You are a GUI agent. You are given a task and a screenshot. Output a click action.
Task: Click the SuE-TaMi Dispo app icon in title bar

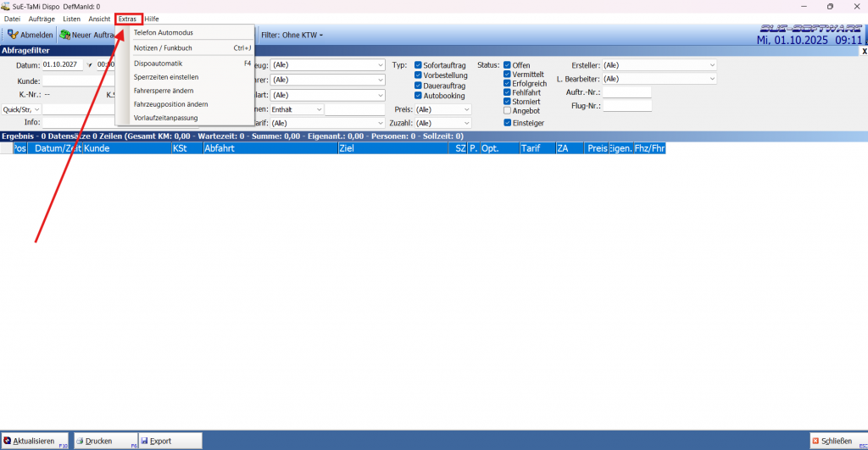tap(6, 6)
